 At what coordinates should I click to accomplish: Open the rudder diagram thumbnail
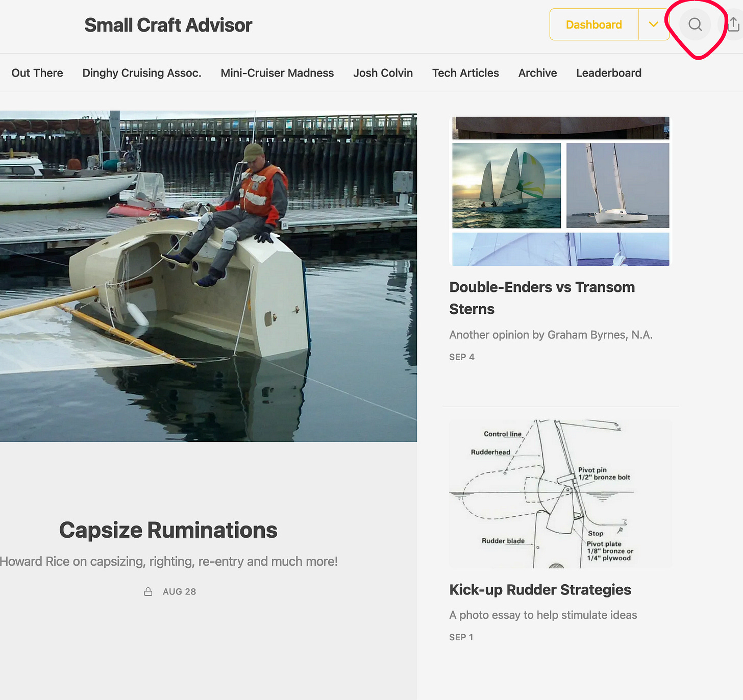[x=561, y=494]
